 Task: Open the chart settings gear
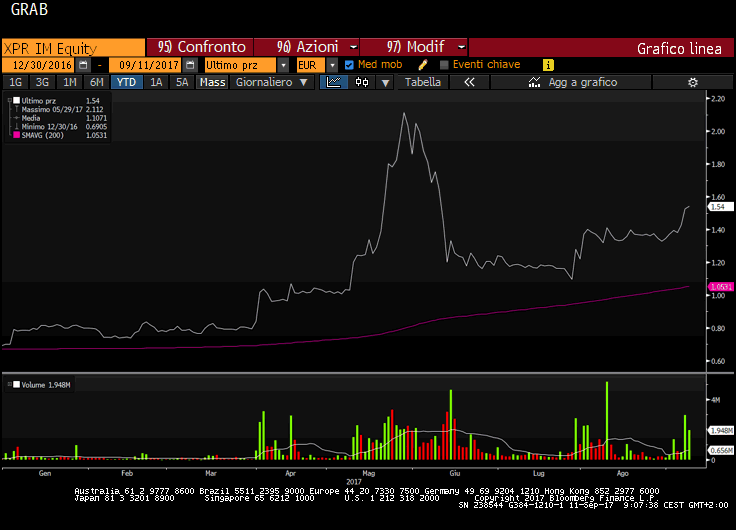tap(691, 83)
